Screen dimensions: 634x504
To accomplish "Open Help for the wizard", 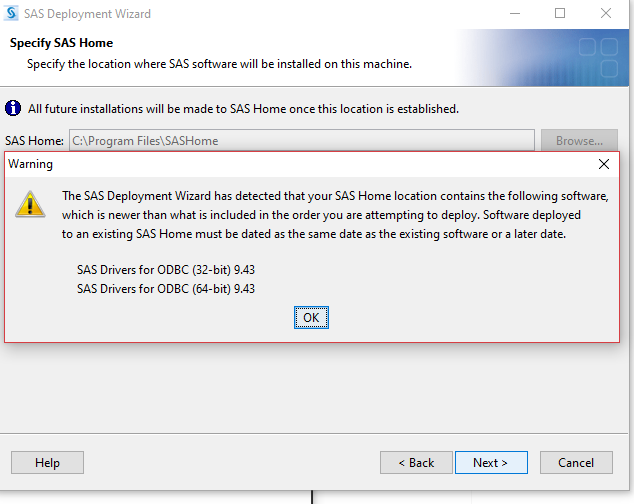I will pos(47,463).
